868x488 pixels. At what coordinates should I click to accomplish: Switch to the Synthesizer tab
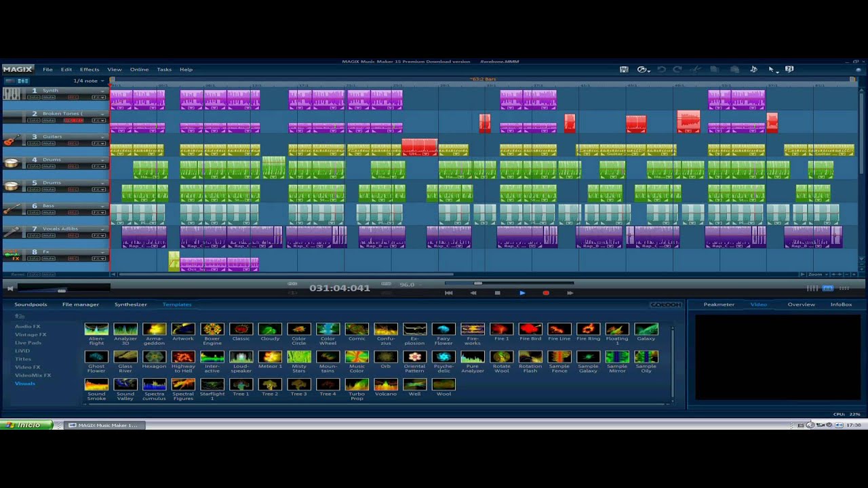[x=131, y=304]
